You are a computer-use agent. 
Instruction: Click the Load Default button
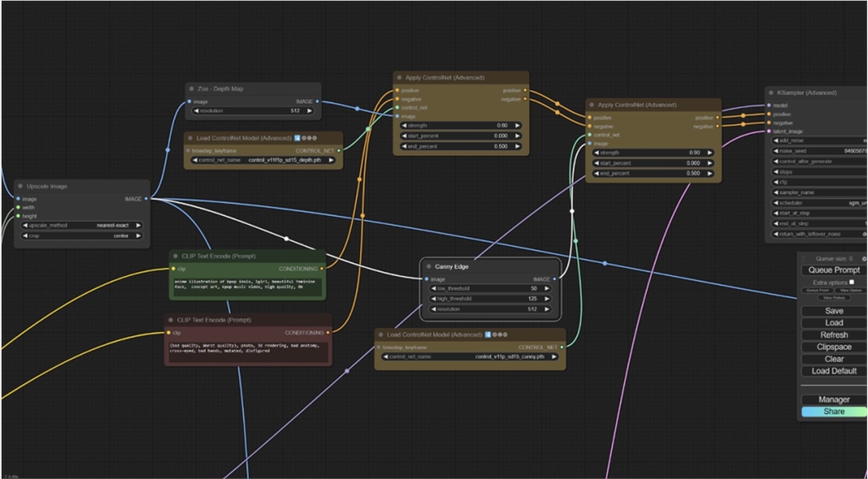click(833, 371)
